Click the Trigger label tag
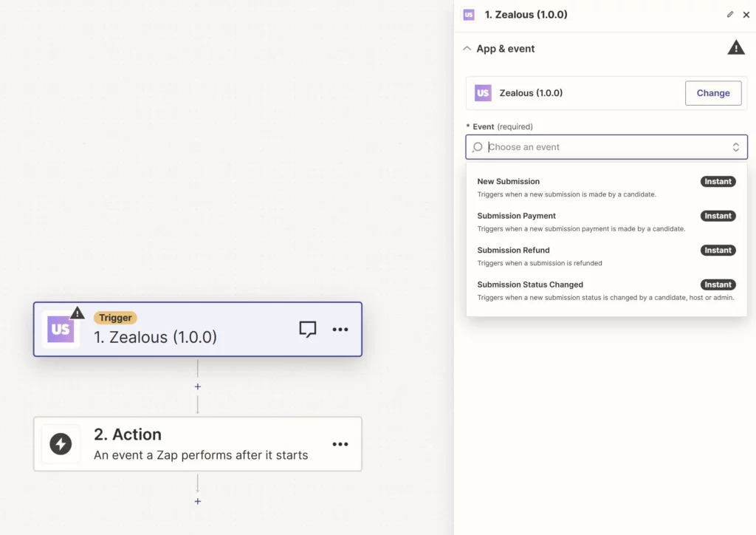This screenshot has width=756, height=535. pyautogui.click(x=115, y=318)
